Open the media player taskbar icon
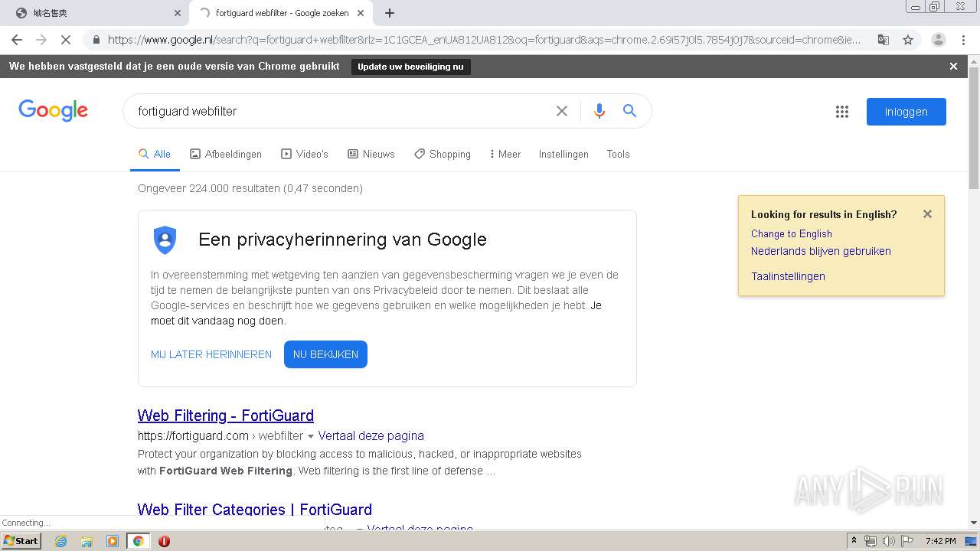The height and width of the screenshot is (551, 980). coord(113,541)
